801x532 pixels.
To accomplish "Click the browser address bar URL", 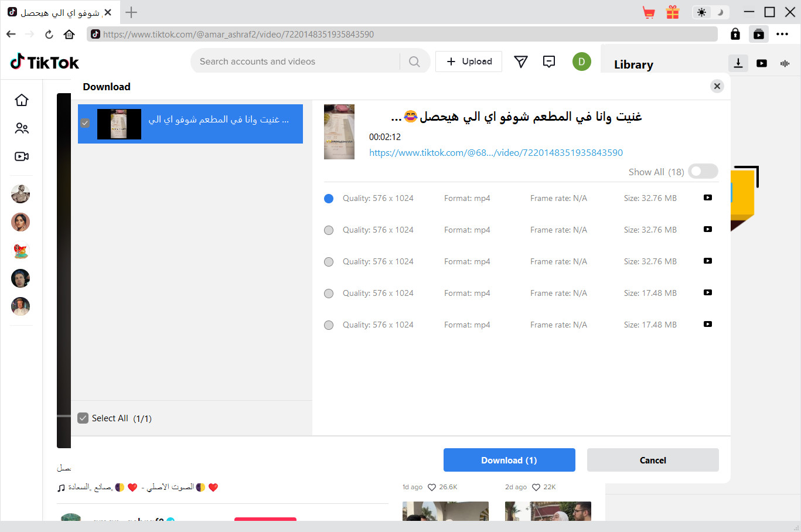I will (403, 34).
